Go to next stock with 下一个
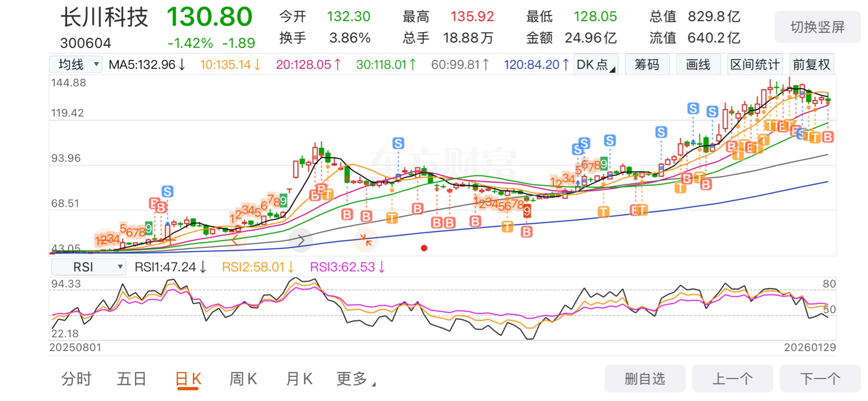 (x=820, y=379)
